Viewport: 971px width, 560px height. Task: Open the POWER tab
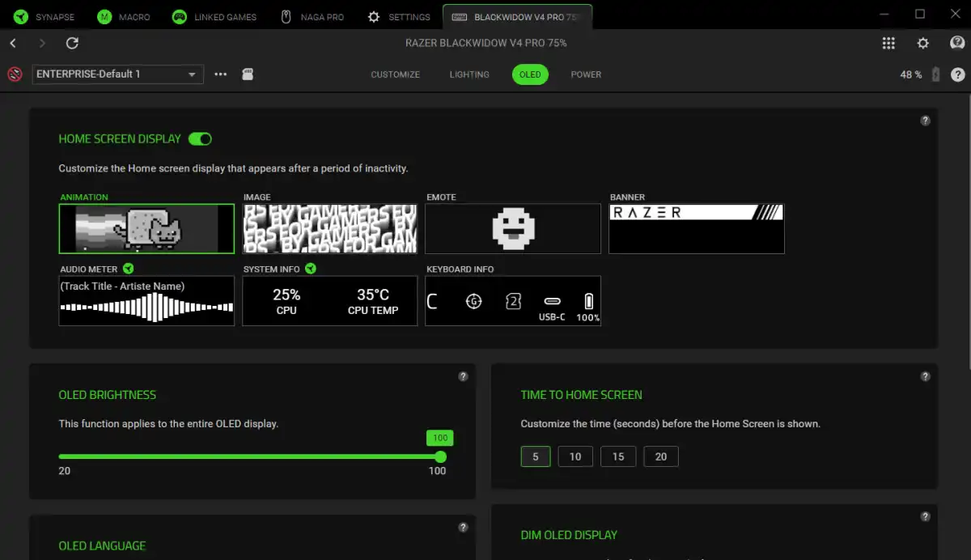coord(586,74)
